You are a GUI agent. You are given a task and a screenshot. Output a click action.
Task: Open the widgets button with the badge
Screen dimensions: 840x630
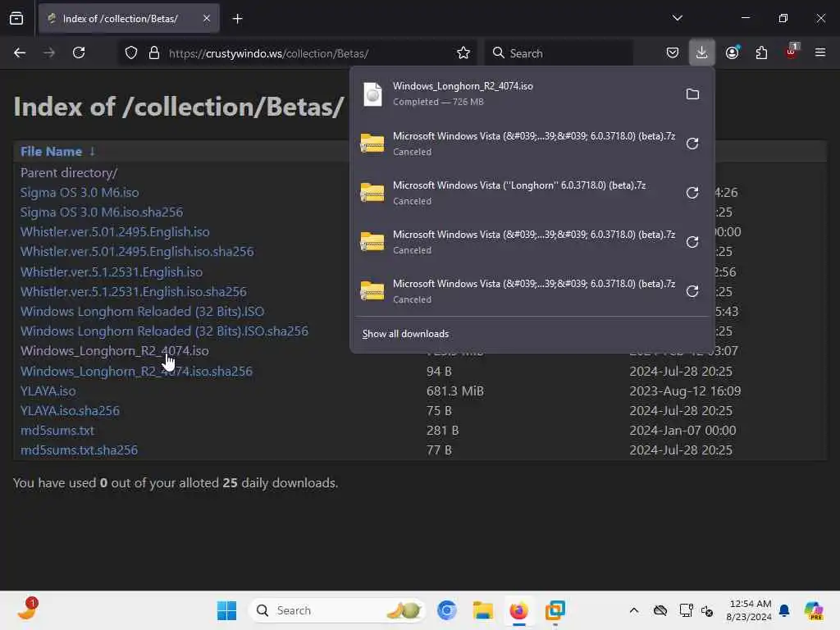27,609
